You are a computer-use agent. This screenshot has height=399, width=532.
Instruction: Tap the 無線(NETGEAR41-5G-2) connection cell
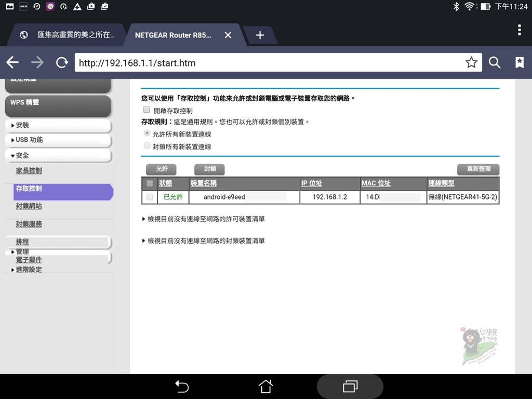click(463, 197)
